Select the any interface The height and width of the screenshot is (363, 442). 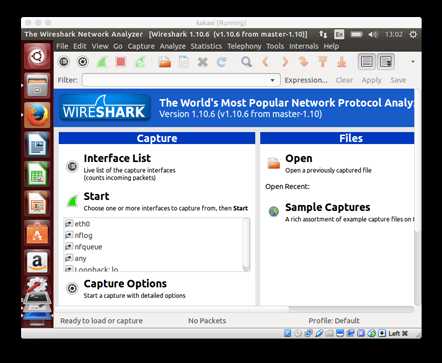coord(80,258)
